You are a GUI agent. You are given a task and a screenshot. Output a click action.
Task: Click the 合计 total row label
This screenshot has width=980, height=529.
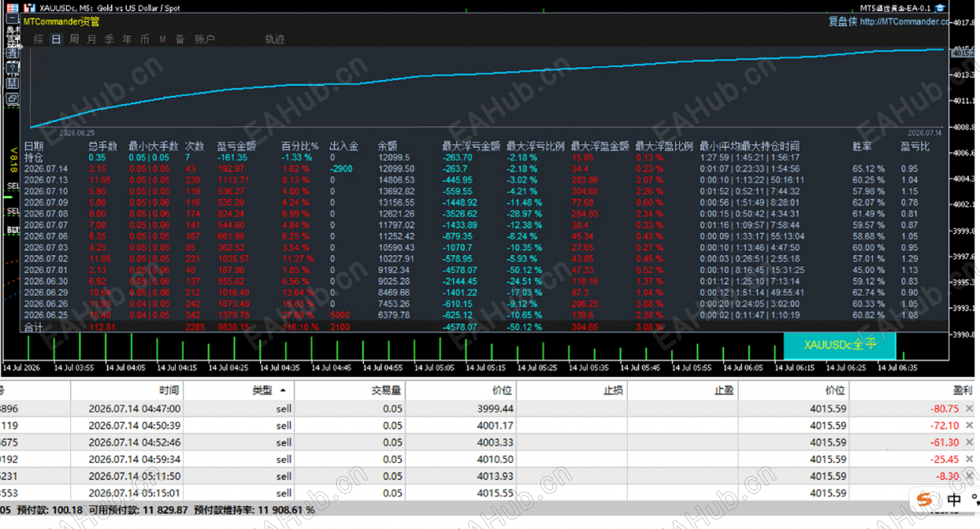(34, 327)
